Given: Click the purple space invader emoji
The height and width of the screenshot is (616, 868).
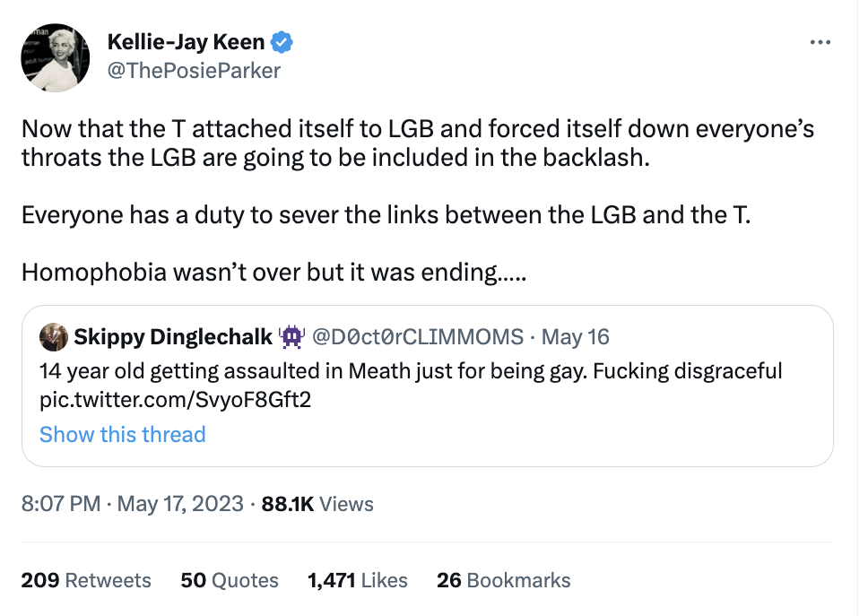Looking at the screenshot, I should (x=291, y=337).
